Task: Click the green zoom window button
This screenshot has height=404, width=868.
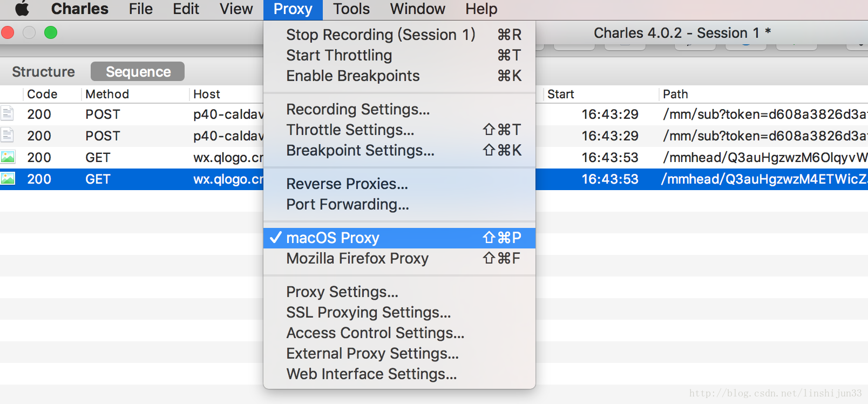Action: pos(51,32)
